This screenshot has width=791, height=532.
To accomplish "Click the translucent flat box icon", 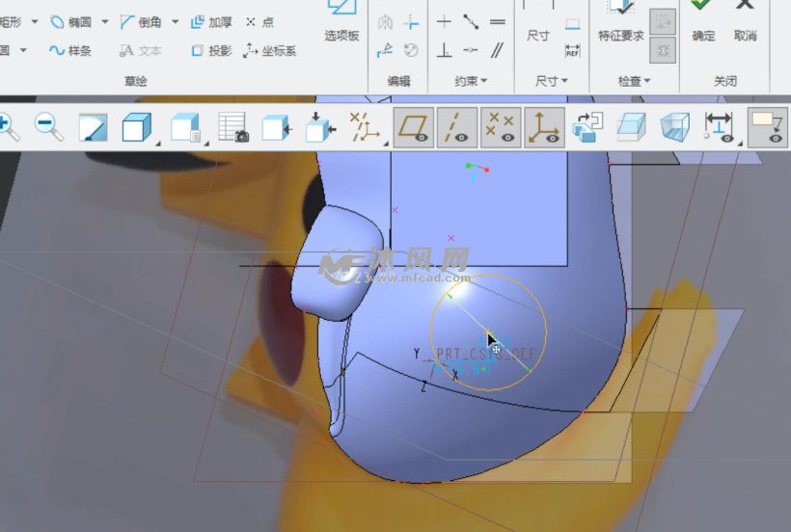I will click(x=632, y=127).
